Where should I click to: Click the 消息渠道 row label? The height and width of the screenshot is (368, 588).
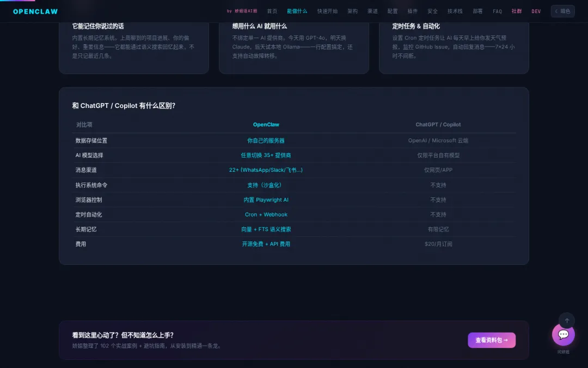click(x=86, y=170)
